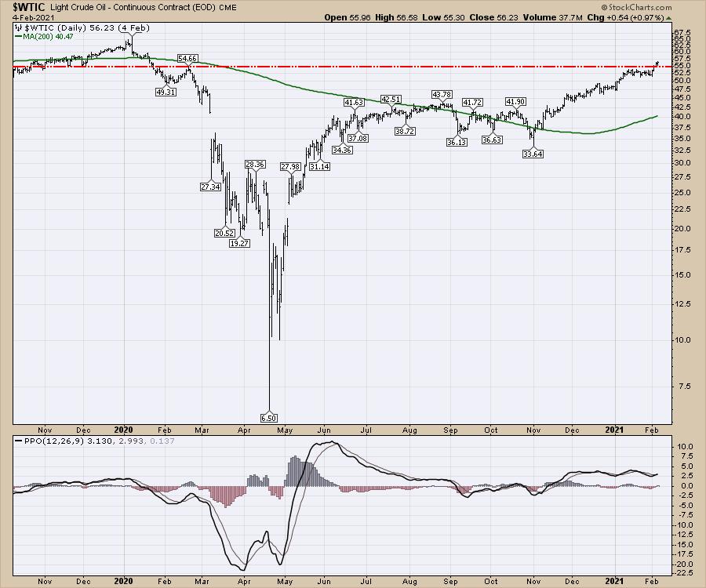Viewport: 706px width, 588px height.
Task: Click the 28.36 high price annotation
Action: point(255,164)
